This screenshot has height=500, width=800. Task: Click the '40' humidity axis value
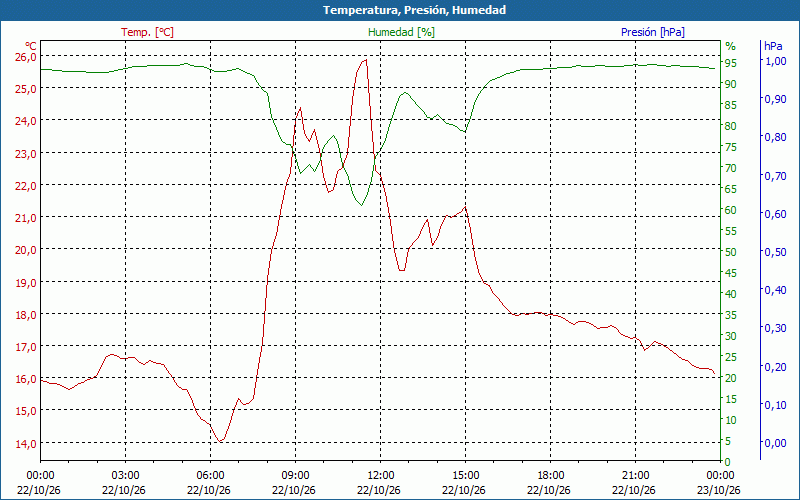click(731, 294)
